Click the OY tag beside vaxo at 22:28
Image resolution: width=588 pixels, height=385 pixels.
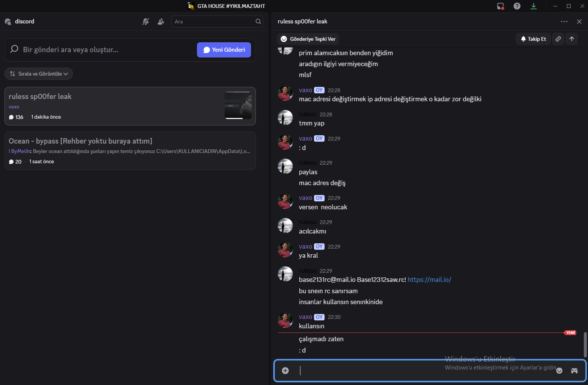click(x=319, y=90)
